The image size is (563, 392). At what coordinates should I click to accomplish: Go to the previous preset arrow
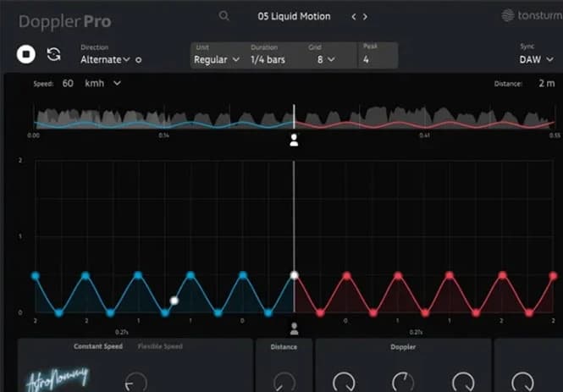tap(354, 17)
